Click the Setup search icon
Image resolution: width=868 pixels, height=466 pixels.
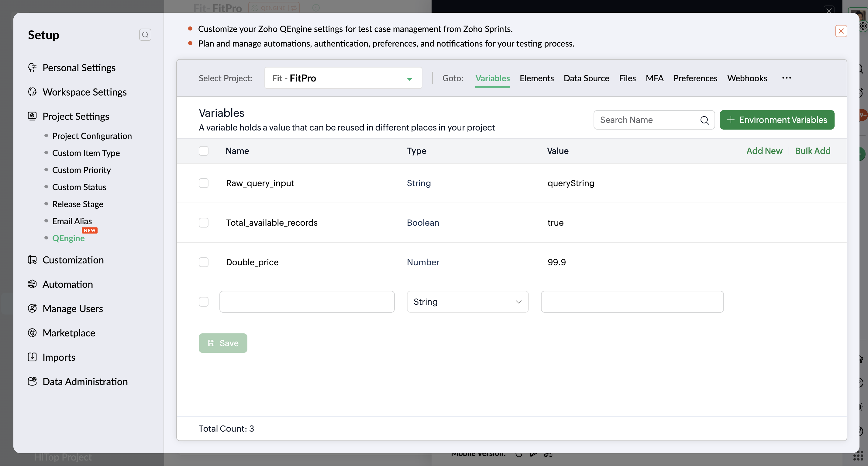145,35
